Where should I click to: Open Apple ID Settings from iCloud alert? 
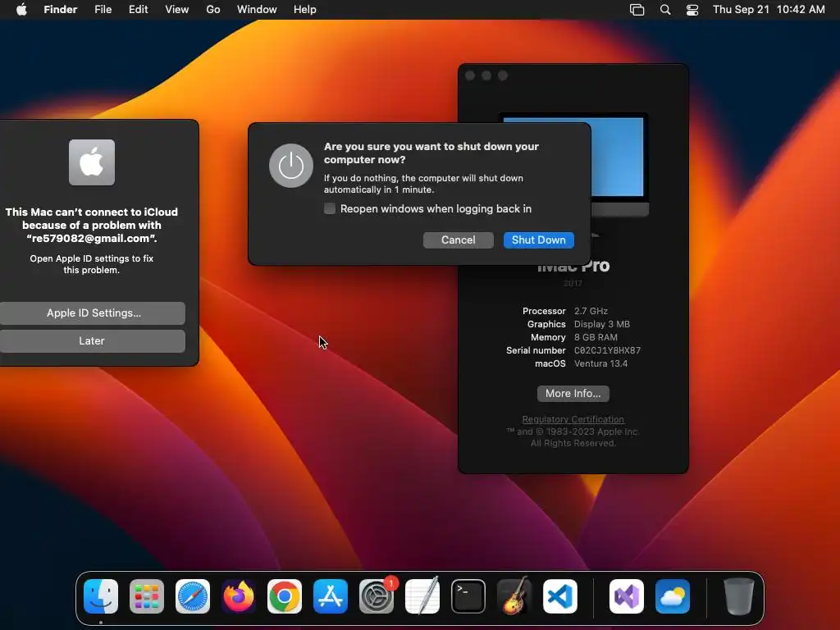coord(94,313)
